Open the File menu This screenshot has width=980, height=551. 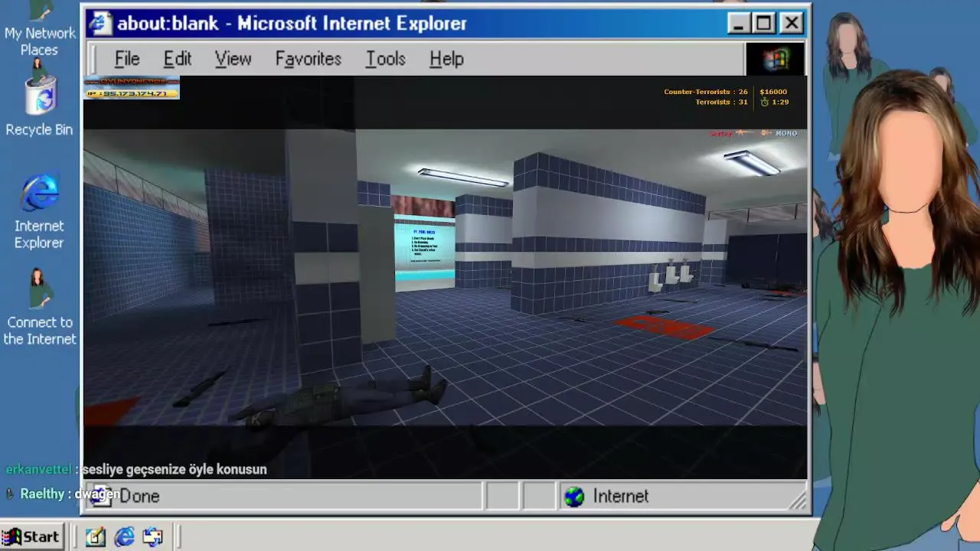pyautogui.click(x=127, y=59)
